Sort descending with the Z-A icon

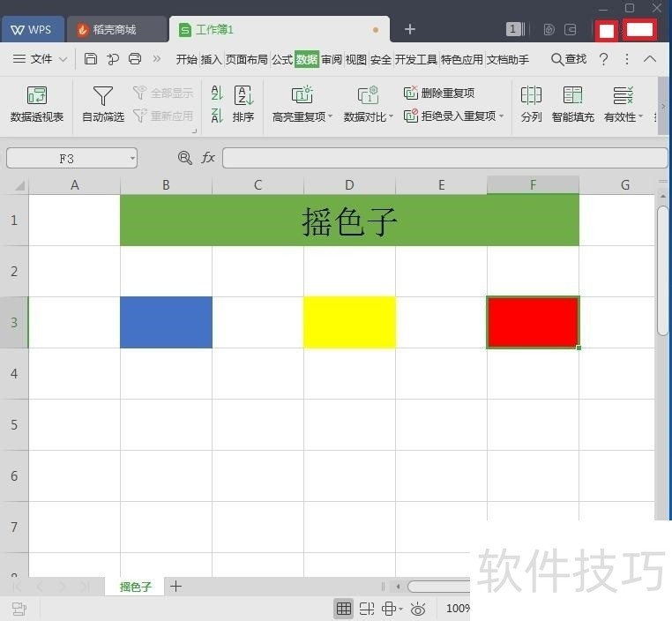click(x=217, y=116)
